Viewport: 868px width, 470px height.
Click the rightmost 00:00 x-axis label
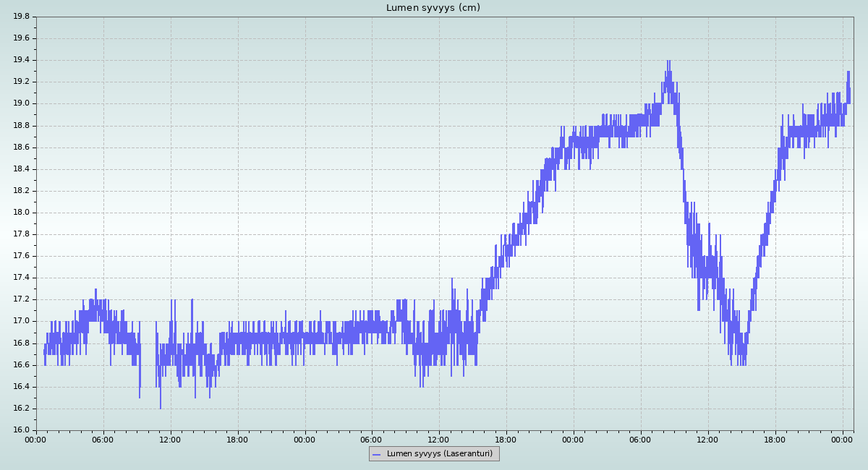[x=842, y=439]
